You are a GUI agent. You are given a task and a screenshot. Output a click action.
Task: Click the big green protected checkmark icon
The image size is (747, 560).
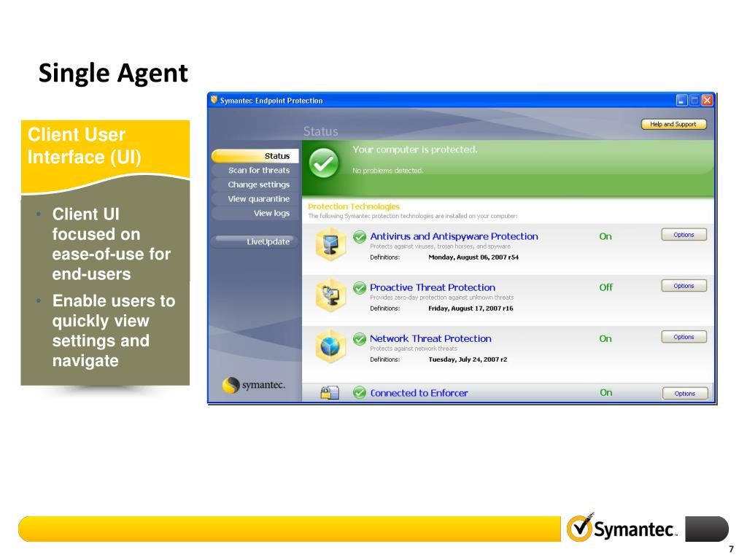(x=324, y=163)
